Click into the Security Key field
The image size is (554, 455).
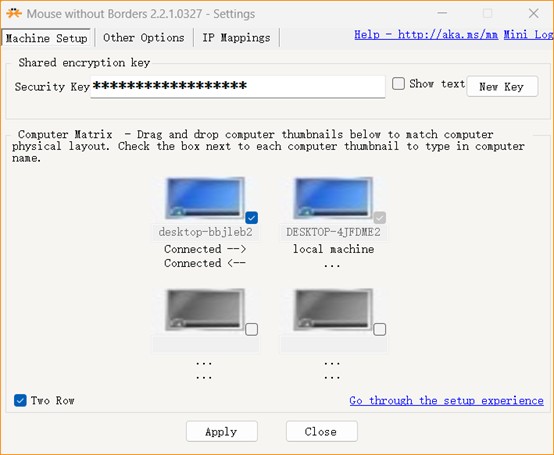point(238,86)
